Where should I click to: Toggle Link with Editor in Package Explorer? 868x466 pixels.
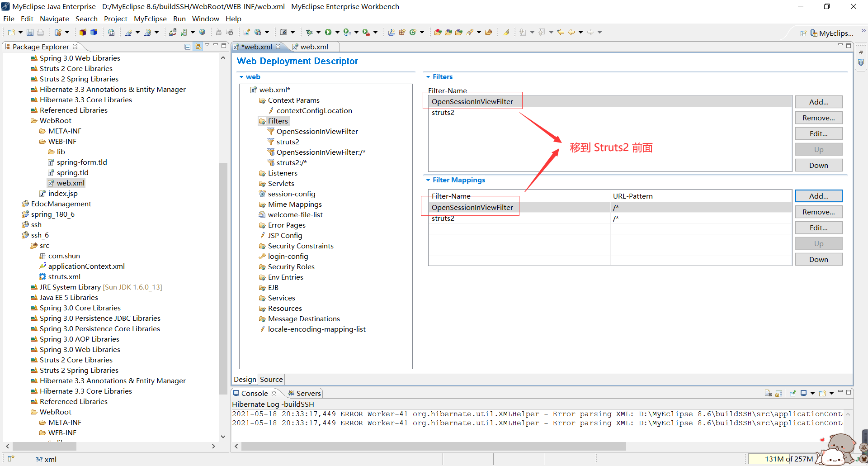coord(198,46)
